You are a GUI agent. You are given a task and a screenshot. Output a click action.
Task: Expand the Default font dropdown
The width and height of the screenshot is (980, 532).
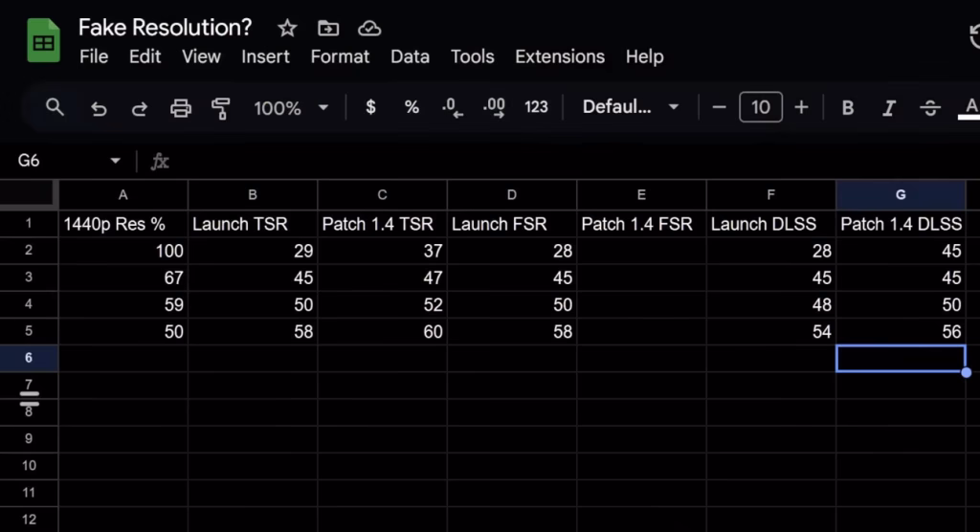tap(631, 107)
